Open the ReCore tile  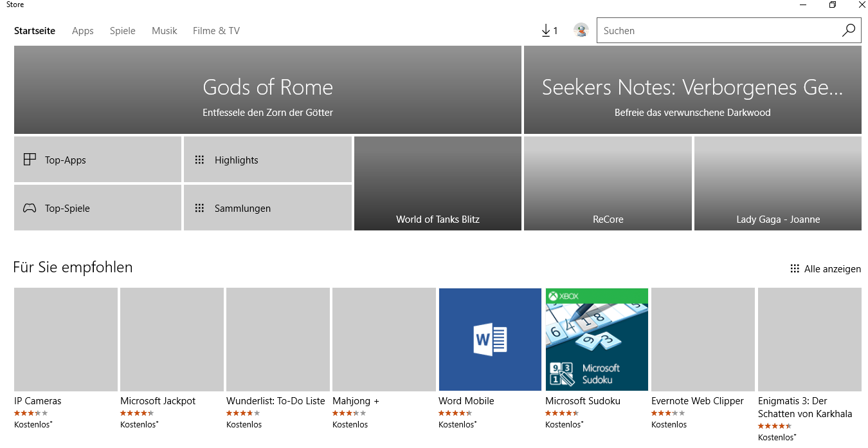608,183
